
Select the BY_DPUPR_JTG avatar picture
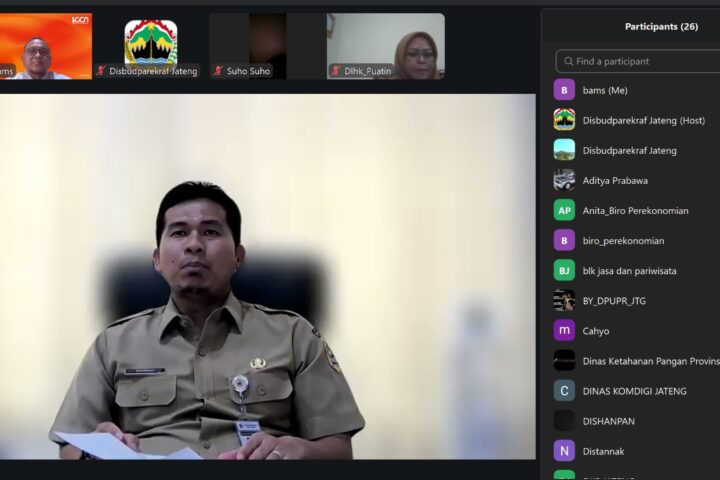point(564,300)
